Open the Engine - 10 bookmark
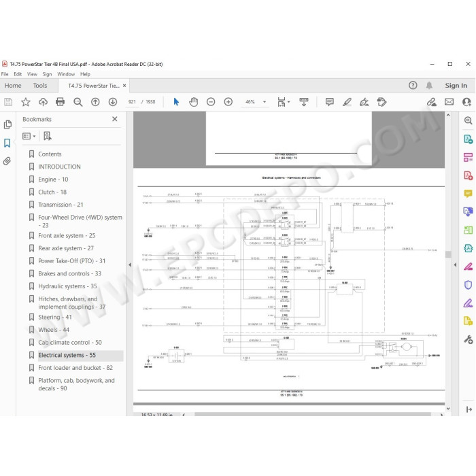This screenshot has width=476, height=476. [x=53, y=180]
